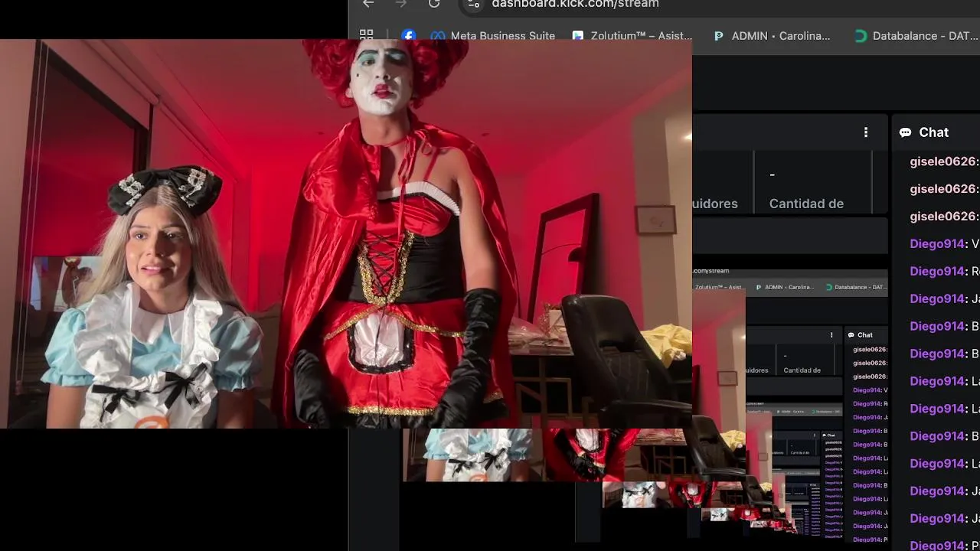Reload the dashboard.kick.com page
980x551 pixels.
click(x=434, y=4)
